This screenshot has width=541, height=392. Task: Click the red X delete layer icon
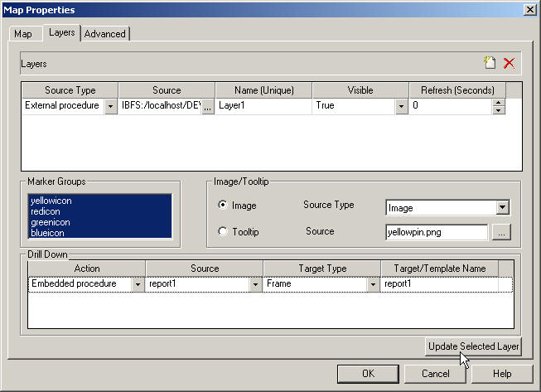point(509,63)
